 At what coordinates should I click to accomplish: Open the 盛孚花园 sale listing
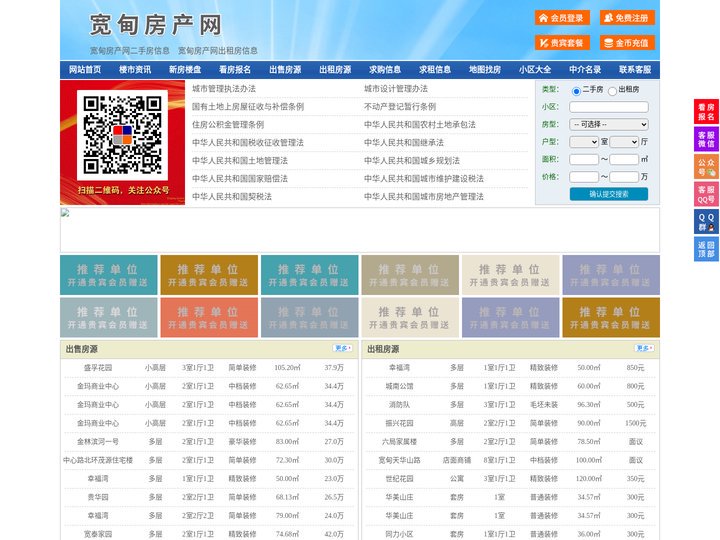(x=98, y=368)
